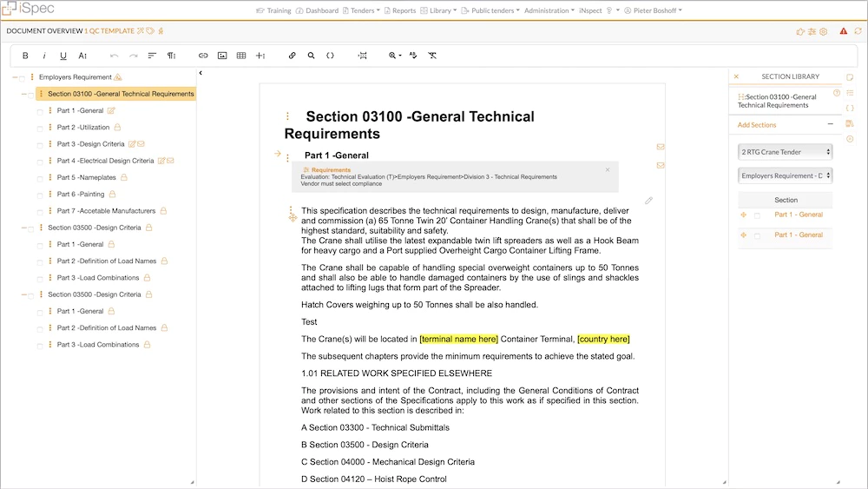Screen dimensions: 868x489
Task: Open the Training link
Action: point(273,10)
